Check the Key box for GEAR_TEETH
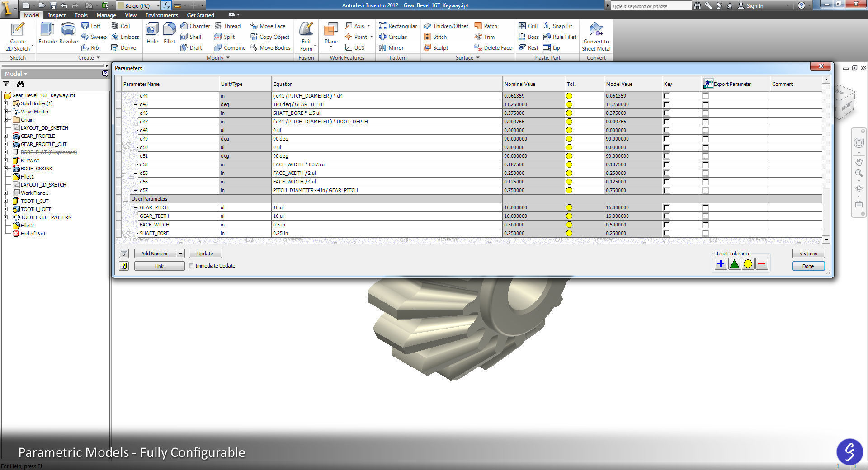868x470 pixels. [x=666, y=216]
